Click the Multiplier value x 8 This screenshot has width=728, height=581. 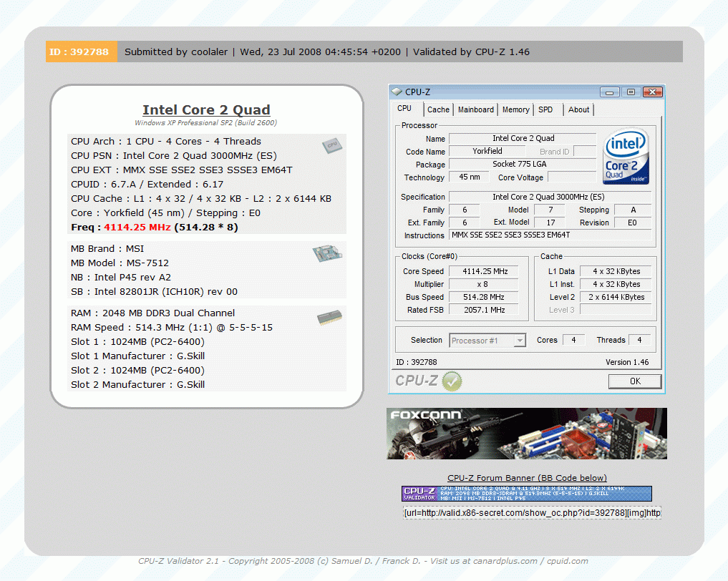(x=484, y=285)
